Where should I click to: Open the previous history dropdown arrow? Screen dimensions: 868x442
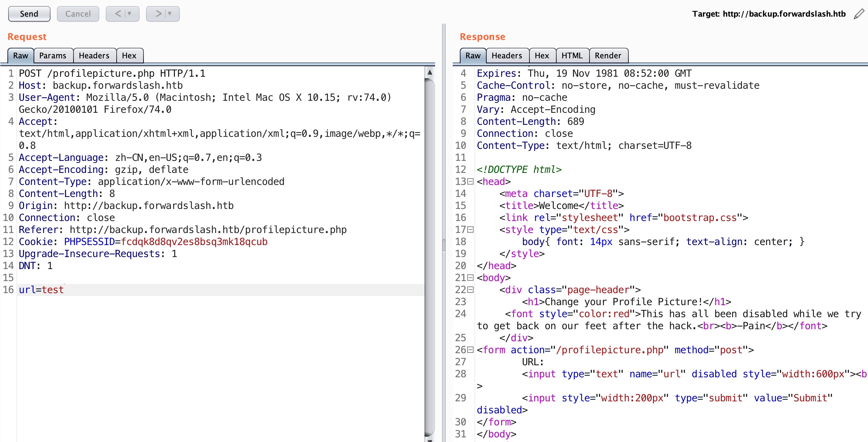[x=129, y=14]
